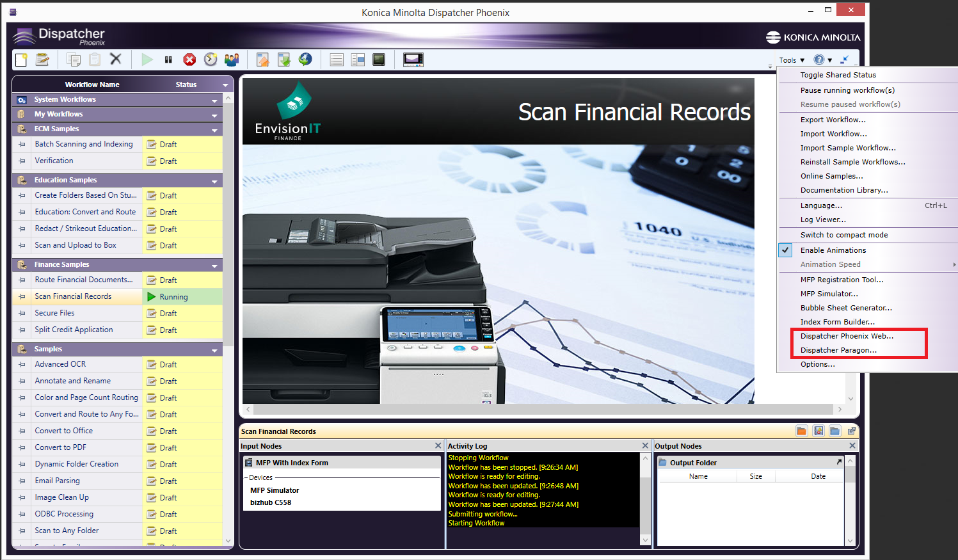This screenshot has height=560, width=958.
Task: Collapse the Finance Samples group
Action: click(x=214, y=265)
